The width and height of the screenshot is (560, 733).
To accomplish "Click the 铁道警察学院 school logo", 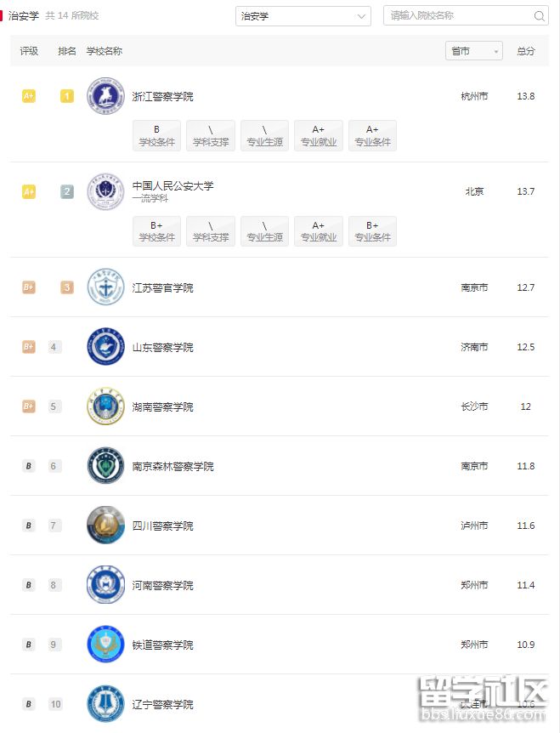I will click(x=105, y=645).
